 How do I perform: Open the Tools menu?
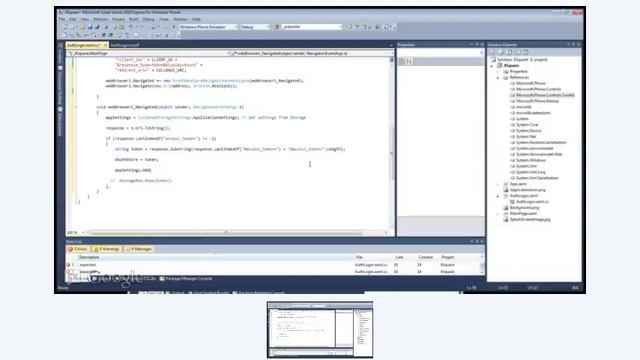pyautogui.click(x=164, y=19)
